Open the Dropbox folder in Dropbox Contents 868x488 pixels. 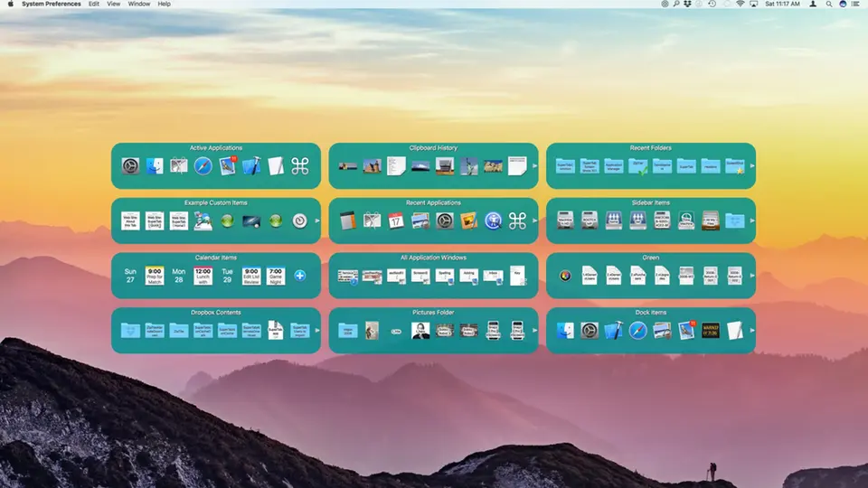click(x=131, y=331)
